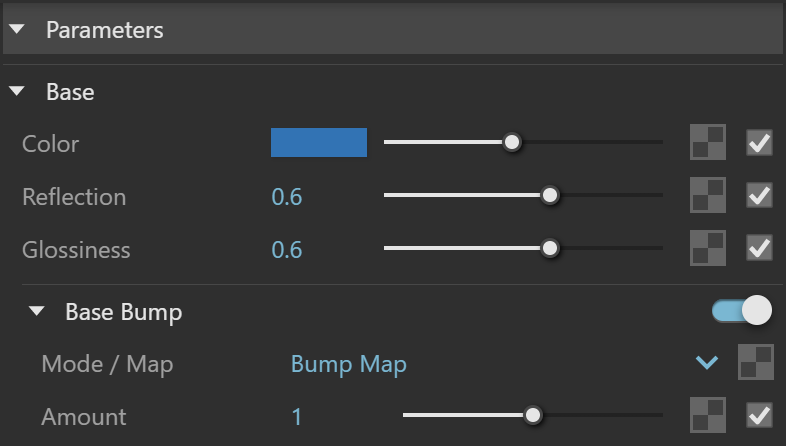Image resolution: width=786 pixels, height=446 pixels.
Task: Disable the Color texture checkbox
Action: tap(759, 143)
